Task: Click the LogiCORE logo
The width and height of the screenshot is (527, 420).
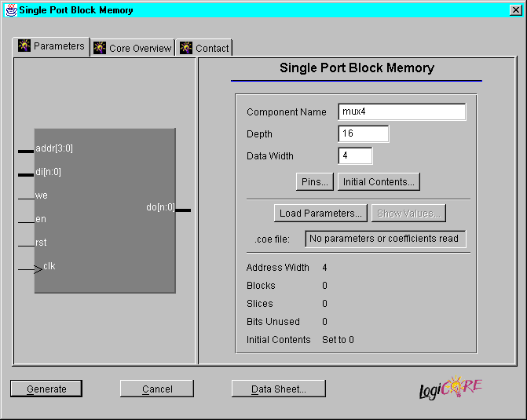Action: (x=451, y=388)
